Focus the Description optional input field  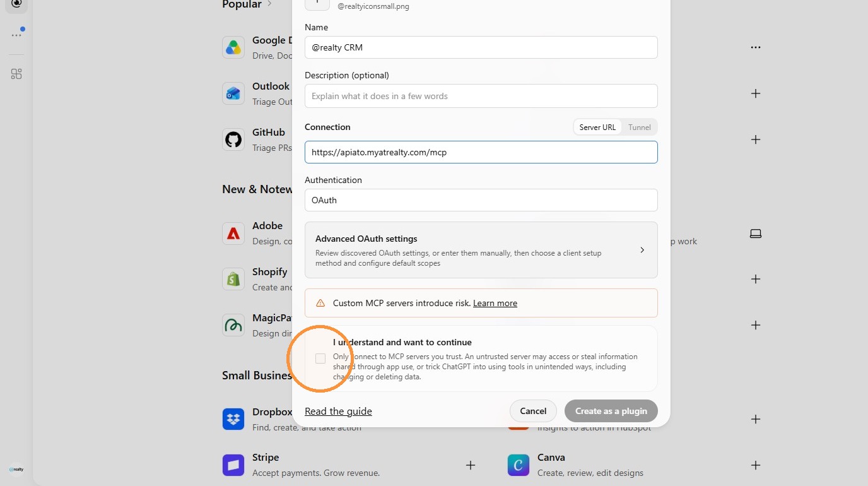(481, 96)
